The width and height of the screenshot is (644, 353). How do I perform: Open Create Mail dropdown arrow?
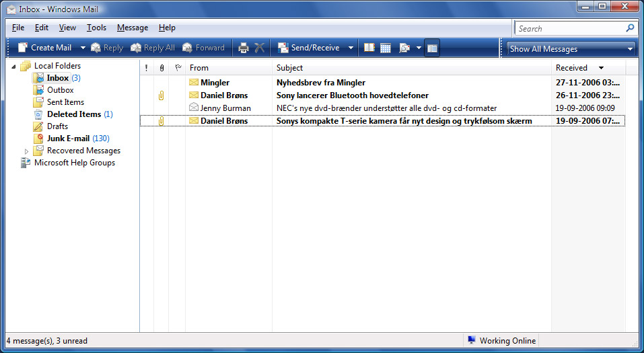click(x=83, y=48)
